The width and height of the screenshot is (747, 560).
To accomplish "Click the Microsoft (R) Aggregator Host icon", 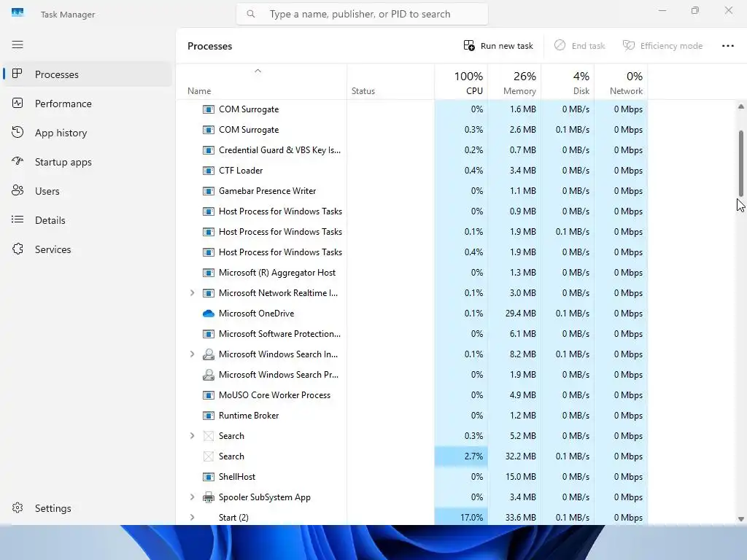I will 208,273.
